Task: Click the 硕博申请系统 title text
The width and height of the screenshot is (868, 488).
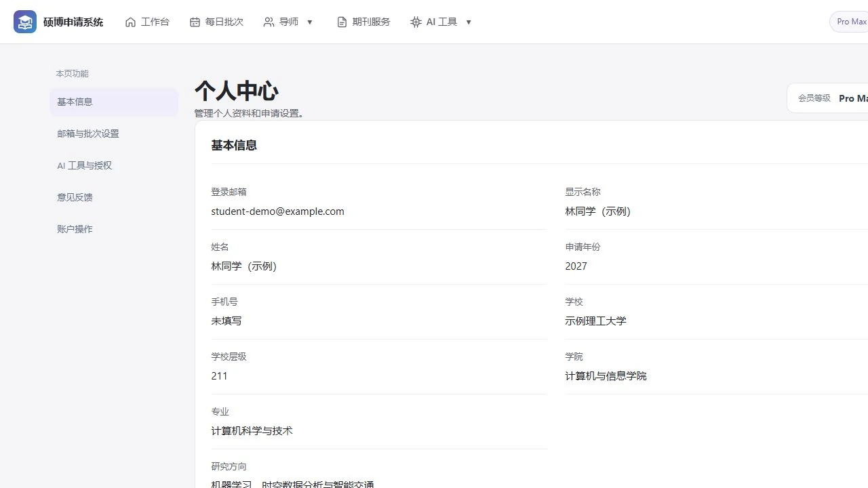Action: (x=73, y=22)
